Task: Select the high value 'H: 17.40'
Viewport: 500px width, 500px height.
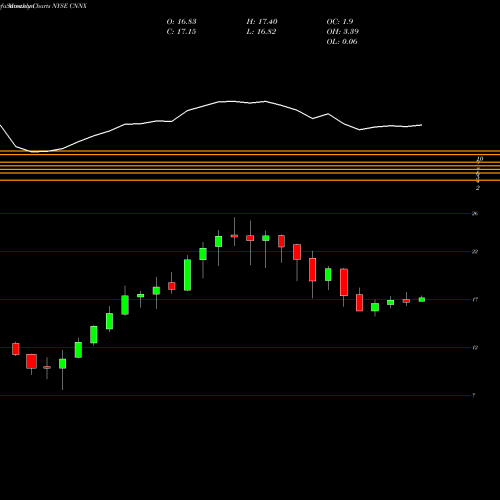Action: pyautogui.click(x=262, y=22)
